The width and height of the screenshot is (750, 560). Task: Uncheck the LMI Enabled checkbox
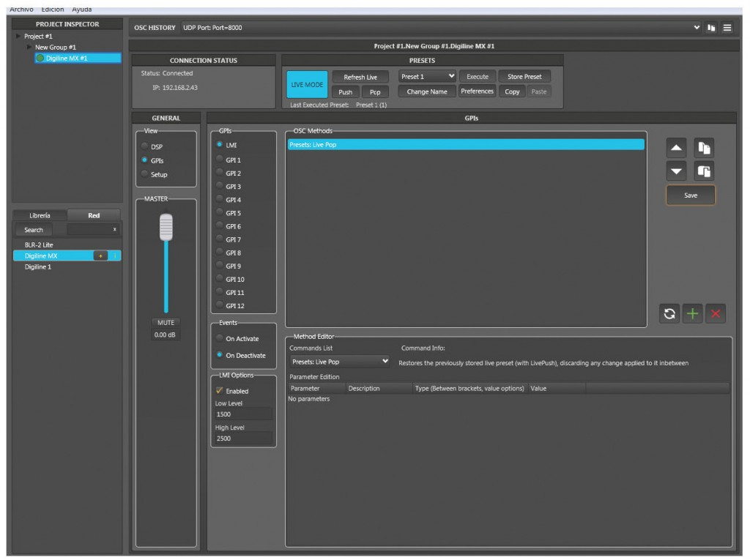point(220,391)
